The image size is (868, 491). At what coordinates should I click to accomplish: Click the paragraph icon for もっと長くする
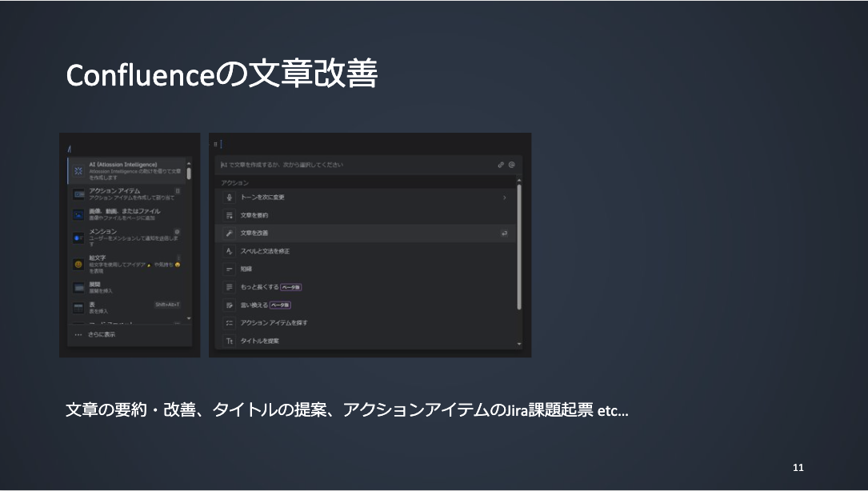click(x=229, y=287)
